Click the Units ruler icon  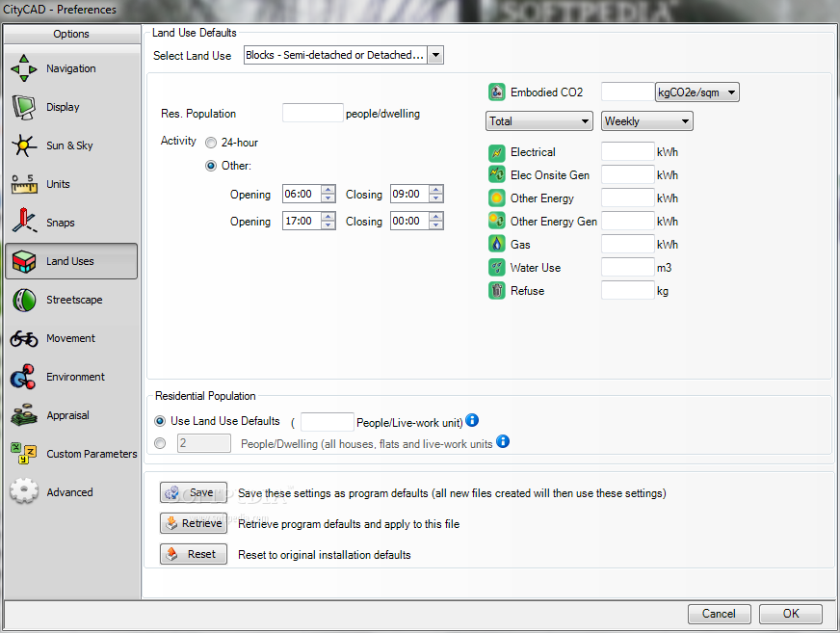pos(23,184)
